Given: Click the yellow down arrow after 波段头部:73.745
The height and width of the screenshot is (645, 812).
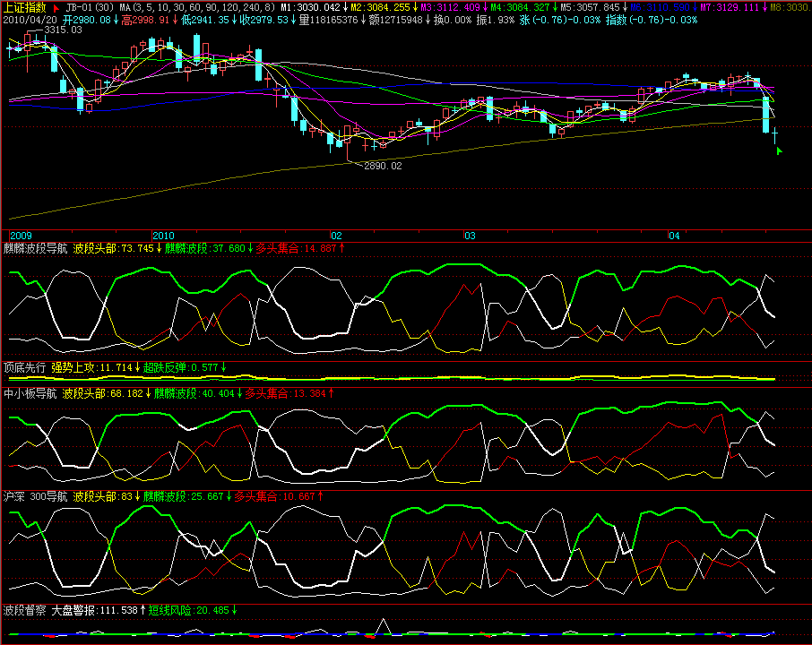Looking at the screenshot, I should [x=160, y=248].
